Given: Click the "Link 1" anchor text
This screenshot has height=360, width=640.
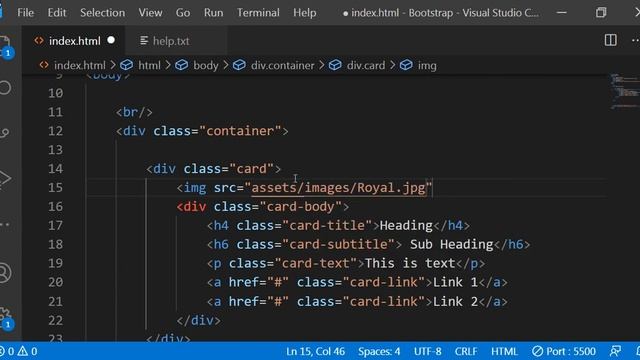Looking at the screenshot, I should 455,282.
